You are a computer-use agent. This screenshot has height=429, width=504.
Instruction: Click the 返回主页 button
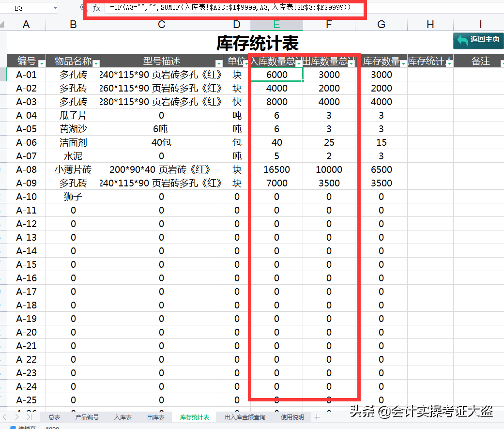coord(478,41)
